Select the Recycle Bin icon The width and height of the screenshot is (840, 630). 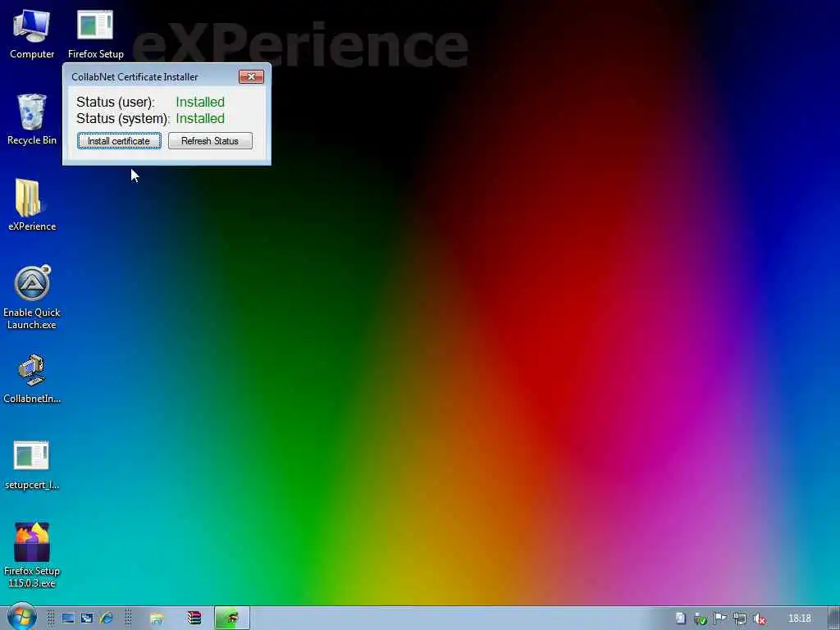tap(32, 120)
